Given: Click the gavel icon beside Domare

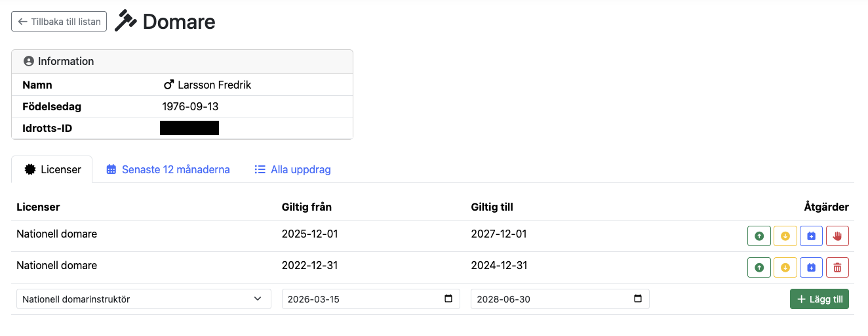Looking at the screenshot, I should point(125,21).
